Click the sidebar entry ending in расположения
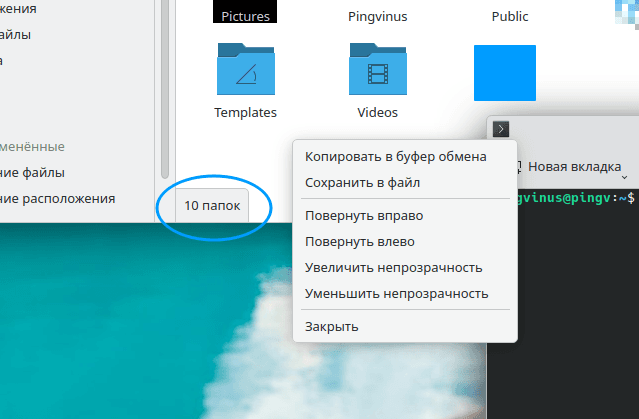Viewport: 639px width, 419px height. pyautogui.click(x=58, y=198)
